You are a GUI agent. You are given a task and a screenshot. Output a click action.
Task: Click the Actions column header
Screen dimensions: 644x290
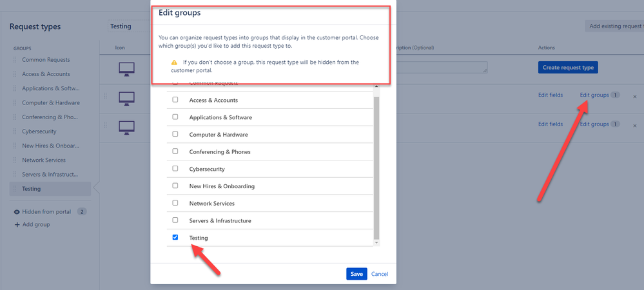tap(547, 48)
